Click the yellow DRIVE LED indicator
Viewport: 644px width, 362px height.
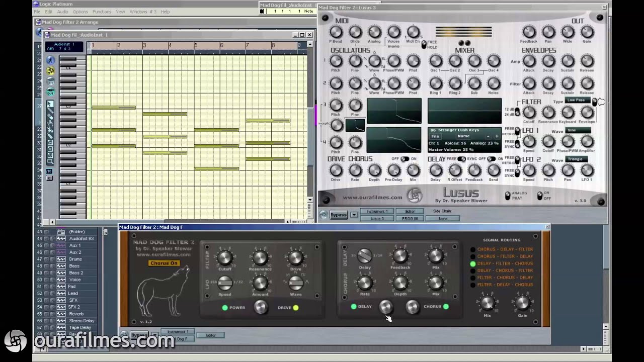296,308
